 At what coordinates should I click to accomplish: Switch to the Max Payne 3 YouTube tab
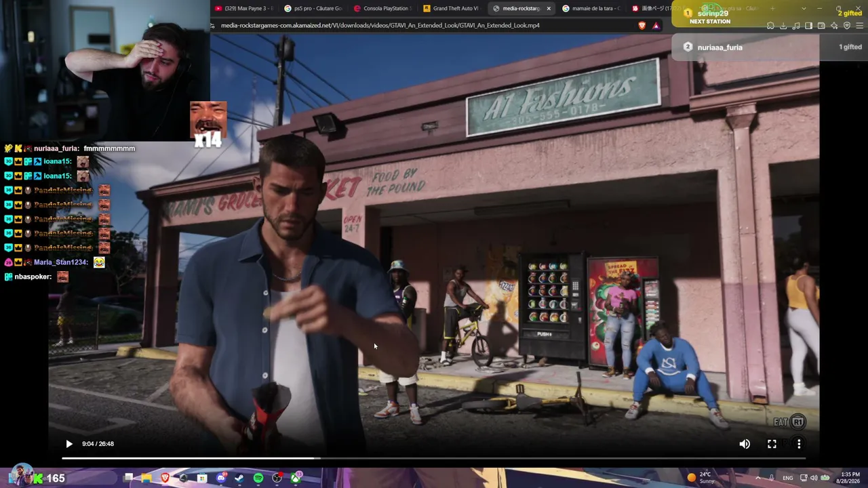[x=245, y=8]
